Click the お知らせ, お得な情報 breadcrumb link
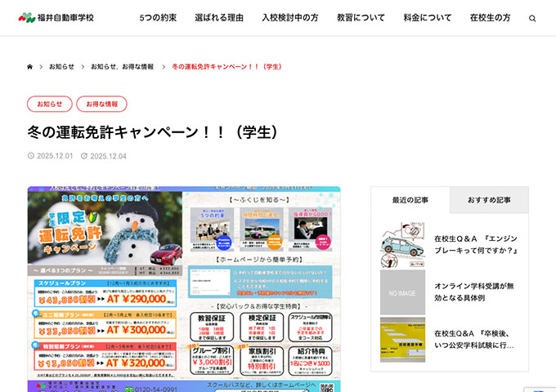The image size is (556, 392). coord(123,67)
